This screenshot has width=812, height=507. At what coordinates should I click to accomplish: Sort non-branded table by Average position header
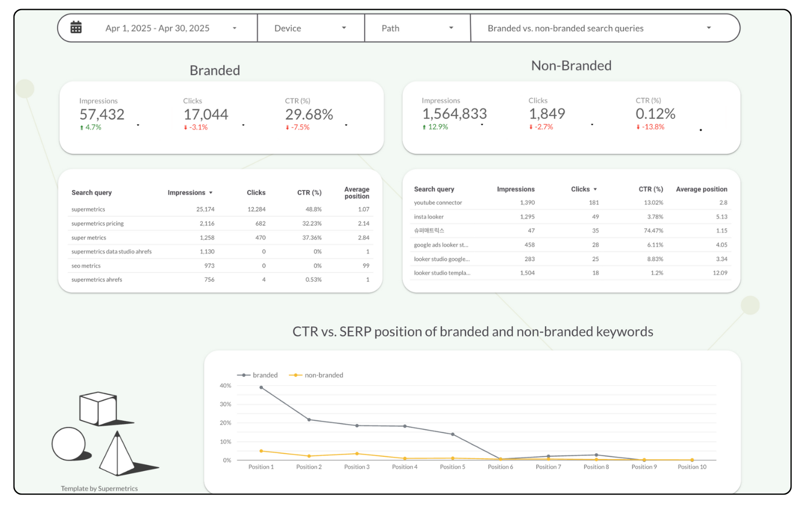[701, 189]
